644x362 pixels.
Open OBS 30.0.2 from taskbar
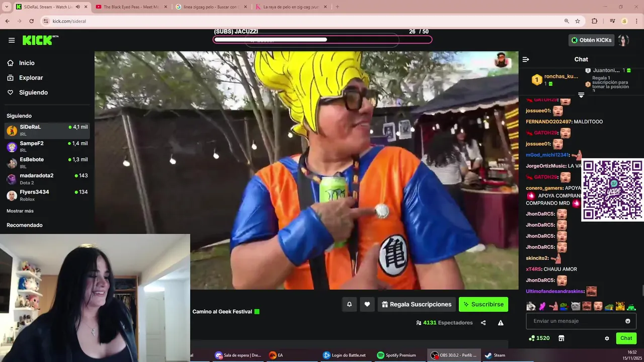tap(454, 355)
